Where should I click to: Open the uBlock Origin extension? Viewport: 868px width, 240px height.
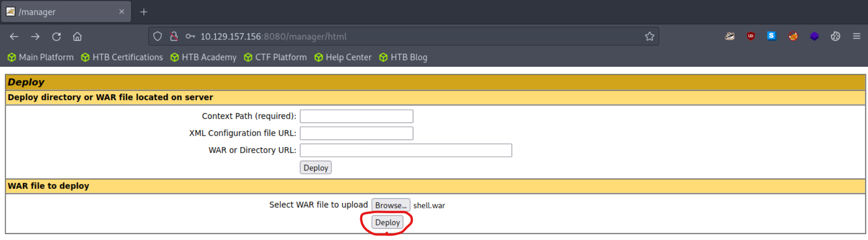[x=751, y=36]
